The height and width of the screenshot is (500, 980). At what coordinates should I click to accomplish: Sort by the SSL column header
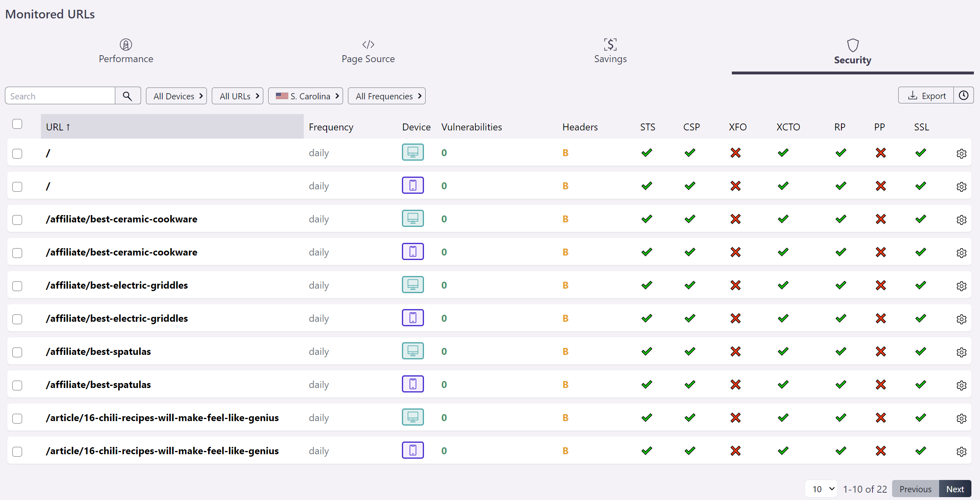pos(922,127)
